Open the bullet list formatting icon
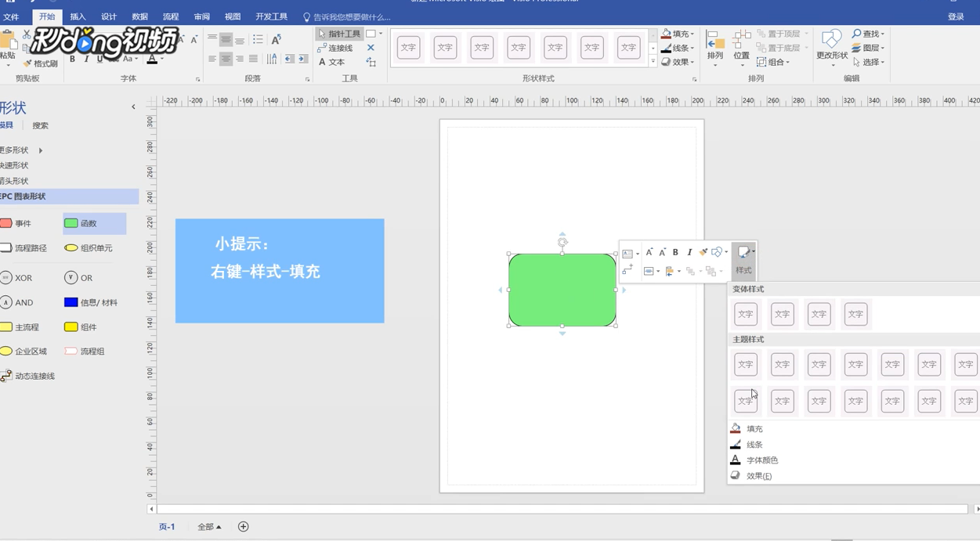 (x=258, y=39)
